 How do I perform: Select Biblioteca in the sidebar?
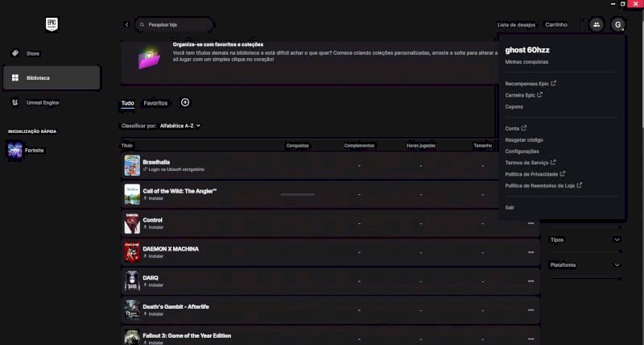tap(52, 77)
